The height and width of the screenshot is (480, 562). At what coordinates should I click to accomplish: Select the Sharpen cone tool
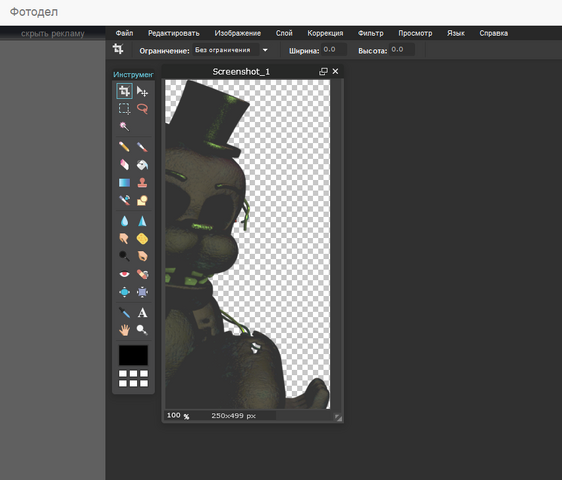(142, 221)
